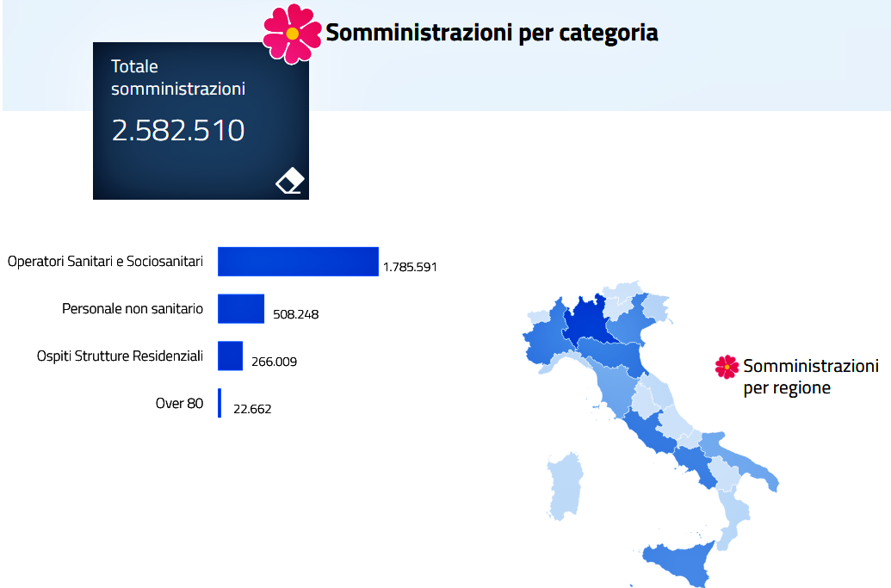Click the eraser reset icon on total card
The height and width of the screenshot is (588, 891).
[290, 182]
